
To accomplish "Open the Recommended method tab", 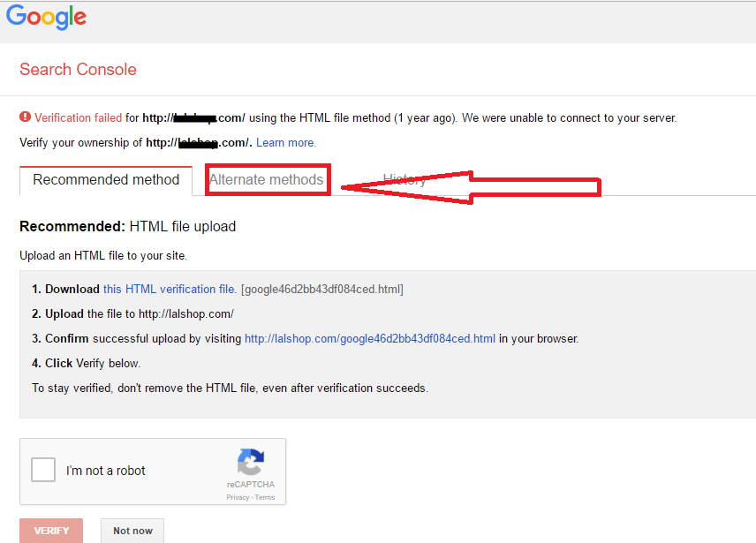I will pyautogui.click(x=106, y=180).
